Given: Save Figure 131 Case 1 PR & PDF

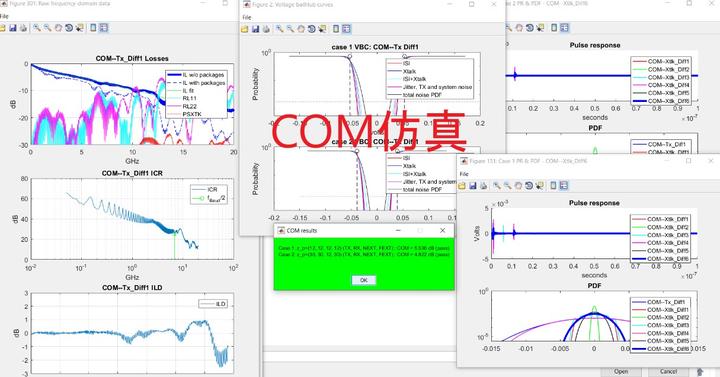Looking at the screenshot, I should [x=472, y=186].
